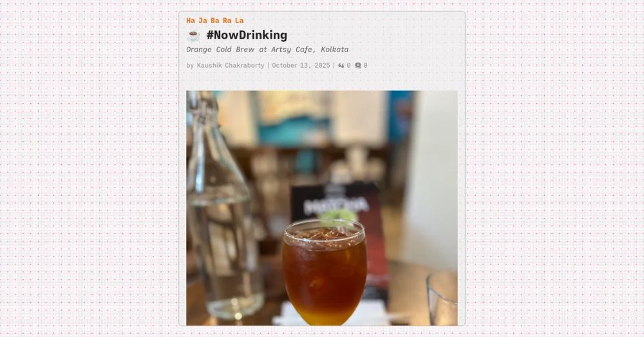Click the word 'by' before author name
Screen dimensions: 644x337
[190, 65]
